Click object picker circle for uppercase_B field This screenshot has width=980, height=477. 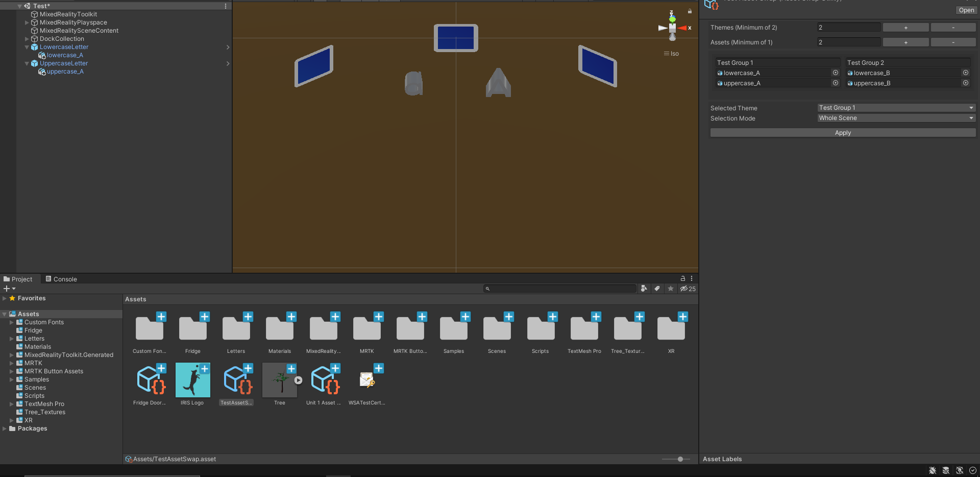966,83
